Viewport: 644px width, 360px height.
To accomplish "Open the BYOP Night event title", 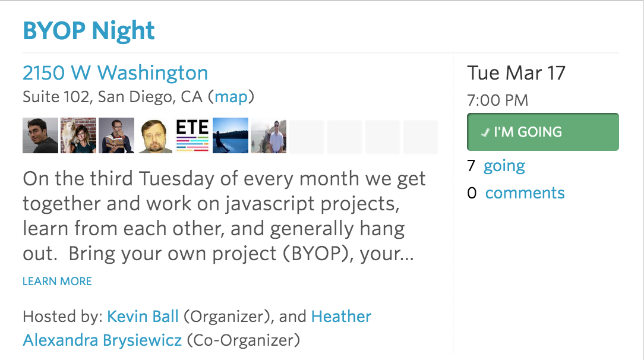I will [89, 31].
